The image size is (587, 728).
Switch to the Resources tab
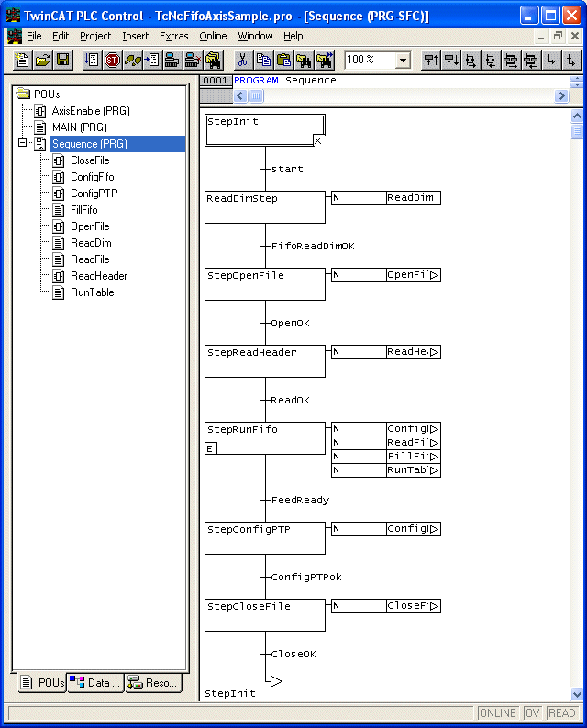coord(153,683)
